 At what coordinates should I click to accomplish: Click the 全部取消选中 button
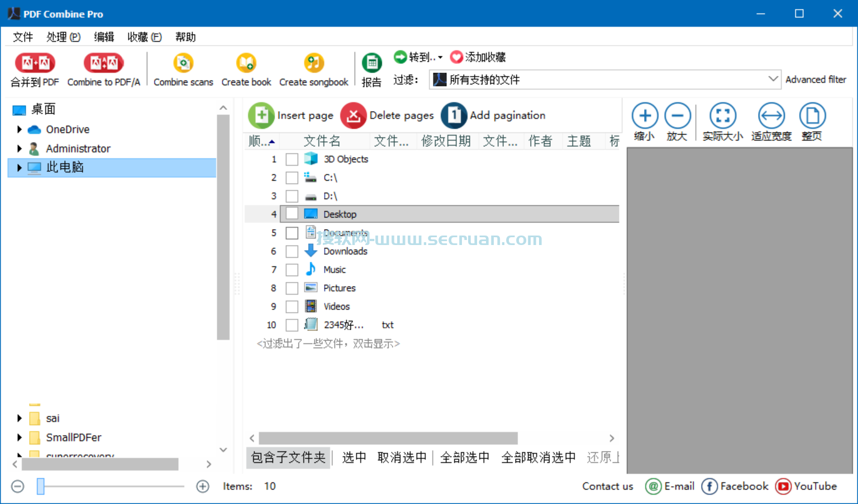click(538, 458)
